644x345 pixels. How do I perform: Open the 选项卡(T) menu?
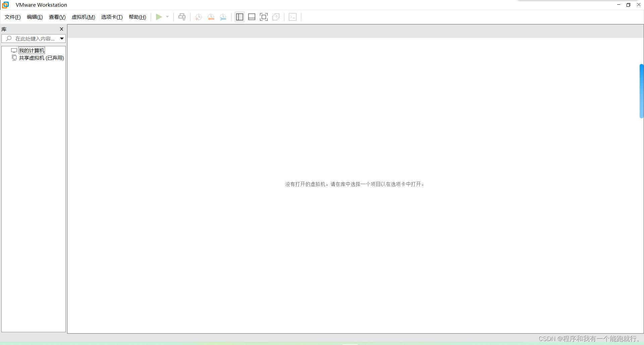point(112,17)
